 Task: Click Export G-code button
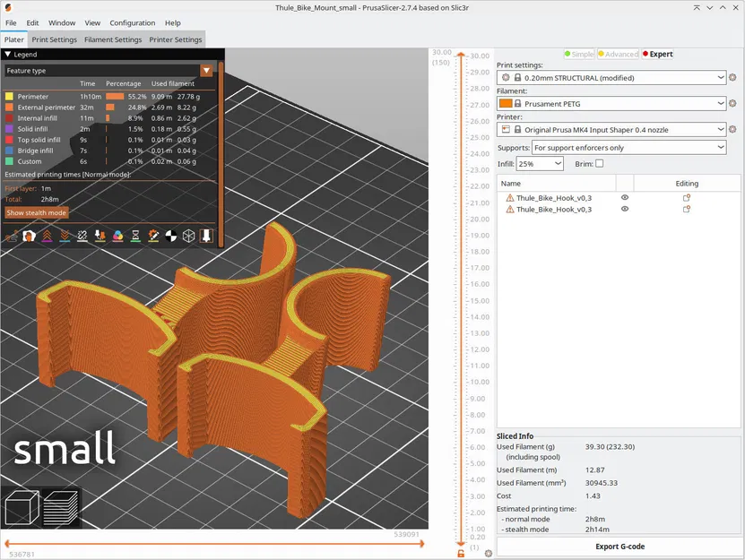(x=619, y=547)
